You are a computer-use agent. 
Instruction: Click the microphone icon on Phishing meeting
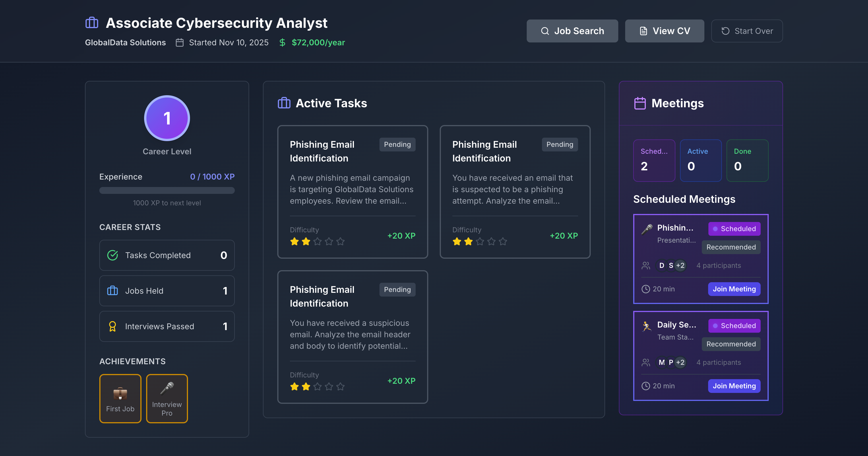[x=647, y=229]
